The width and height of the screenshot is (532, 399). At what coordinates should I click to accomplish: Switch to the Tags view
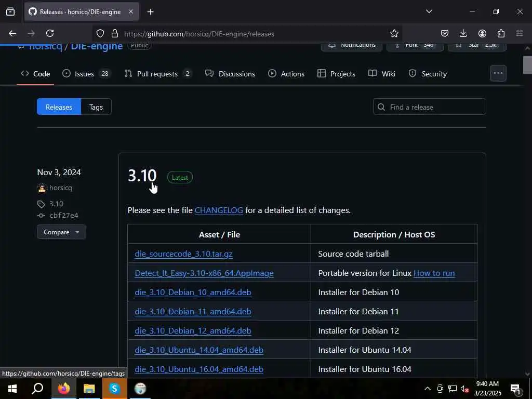[96, 107]
